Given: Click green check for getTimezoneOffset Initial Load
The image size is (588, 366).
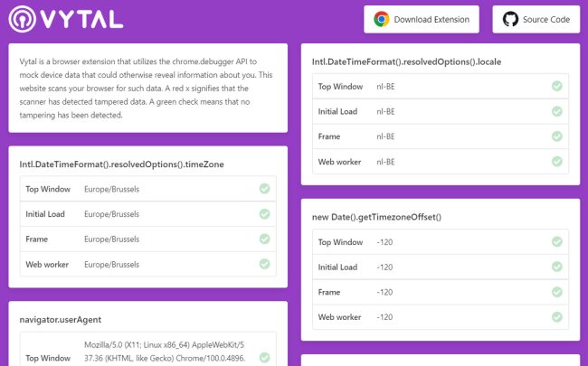Looking at the screenshot, I should (x=557, y=267).
